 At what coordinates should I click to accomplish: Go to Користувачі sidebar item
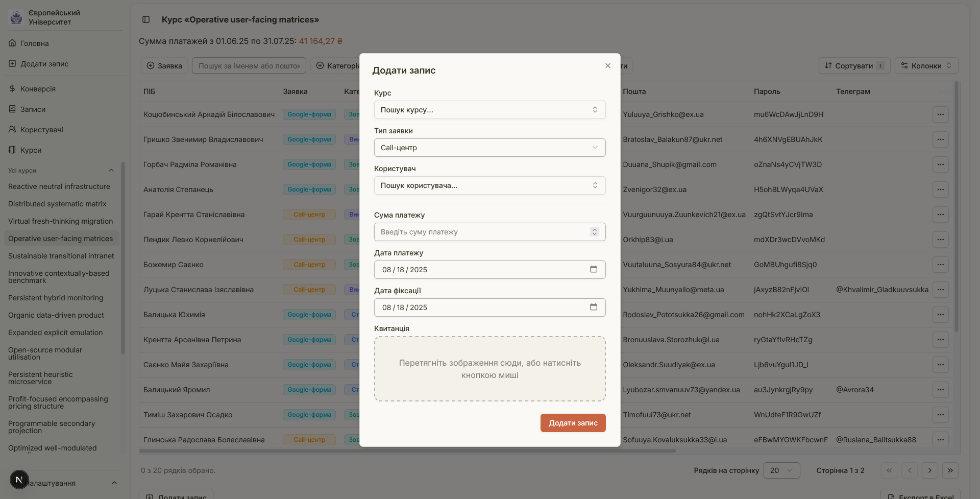[x=41, y=130]
